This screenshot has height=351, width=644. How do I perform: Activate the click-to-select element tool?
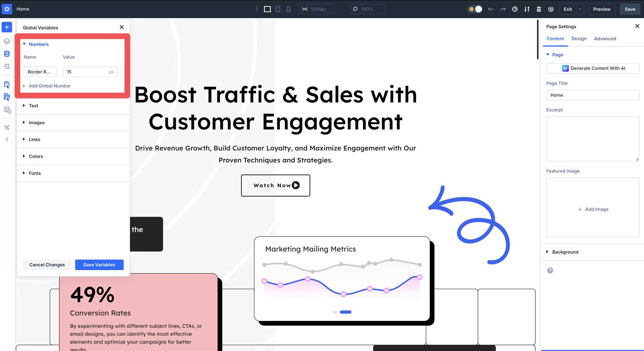pyautogui.click(x=6, y=85)
